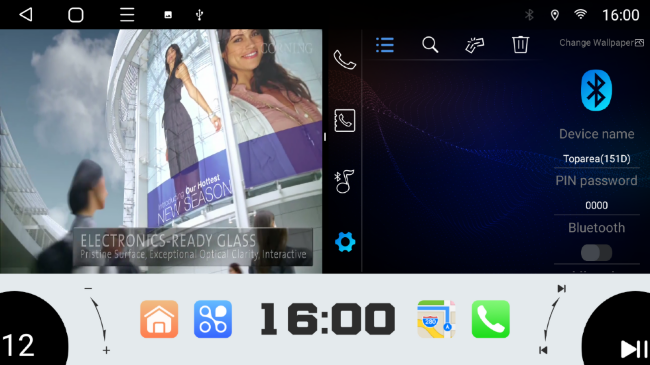Viewport: 650px width, 365px height.
Task: Tap the large blue Bluetooth logo
Action: (x=596, y=90)
